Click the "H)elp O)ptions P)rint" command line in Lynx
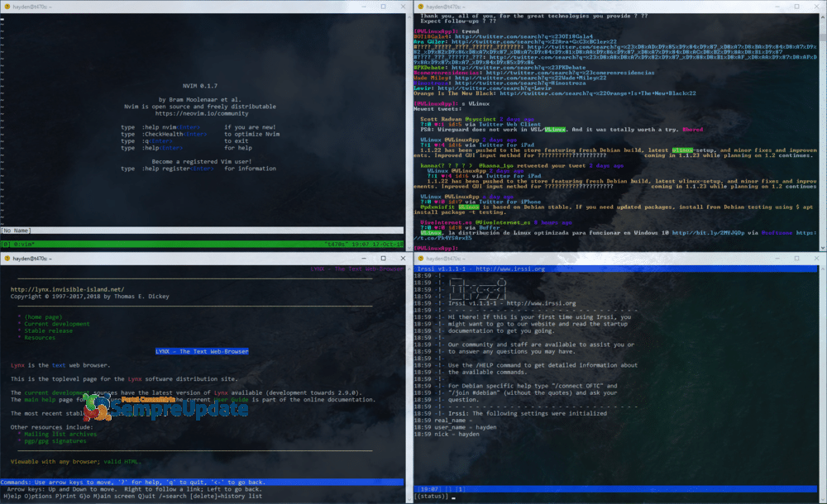Screen dimensions: 827x504 click(x=133, y=496)
